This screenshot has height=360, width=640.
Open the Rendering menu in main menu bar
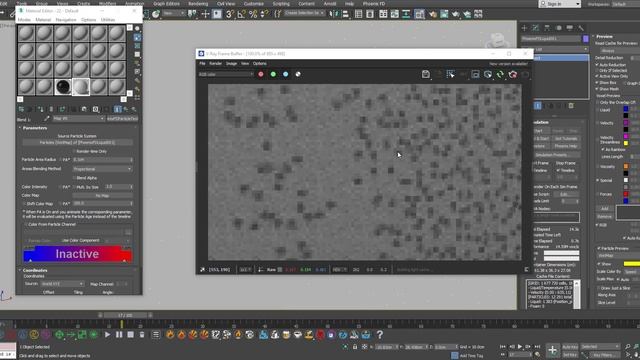(x=198, y=4)
